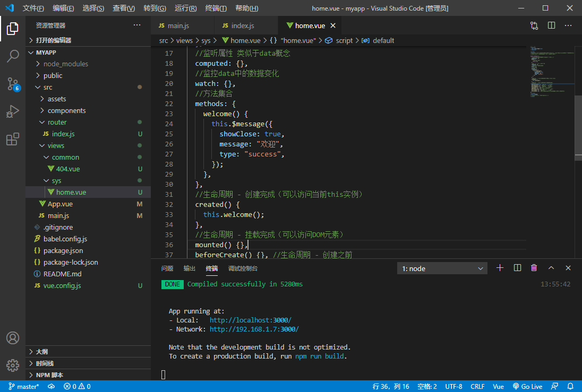Split the editor to the right
Viewport: 582px width, 392px height.
click(551, 25)
